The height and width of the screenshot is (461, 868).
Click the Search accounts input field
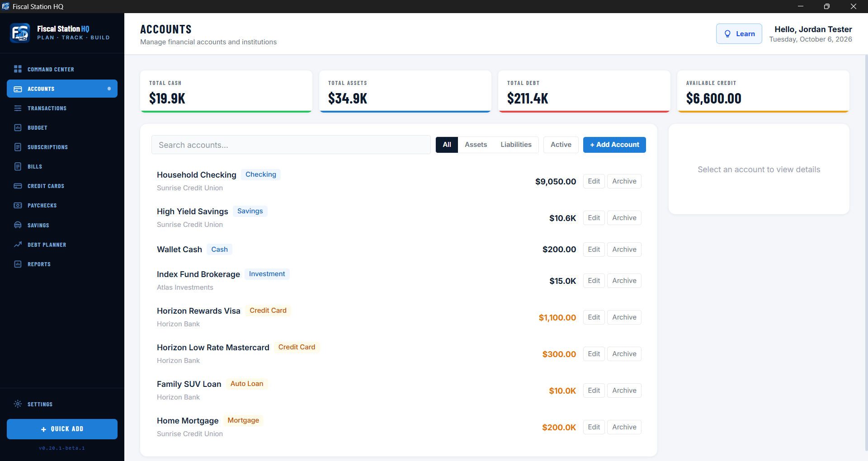291,145
